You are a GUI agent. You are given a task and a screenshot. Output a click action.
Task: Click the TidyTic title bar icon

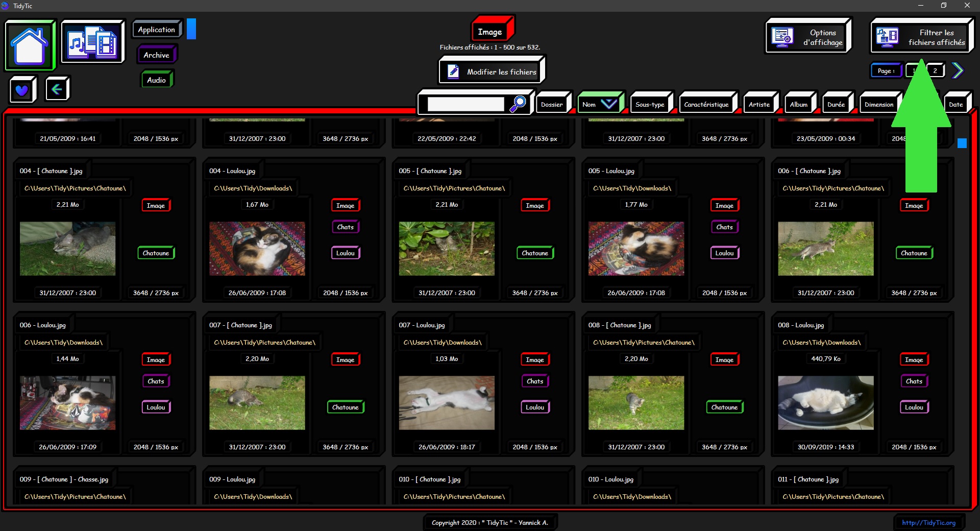5,6
